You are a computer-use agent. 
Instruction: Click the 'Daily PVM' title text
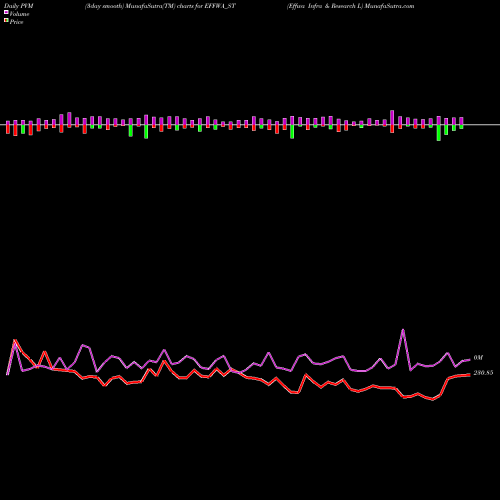point(19,6)
